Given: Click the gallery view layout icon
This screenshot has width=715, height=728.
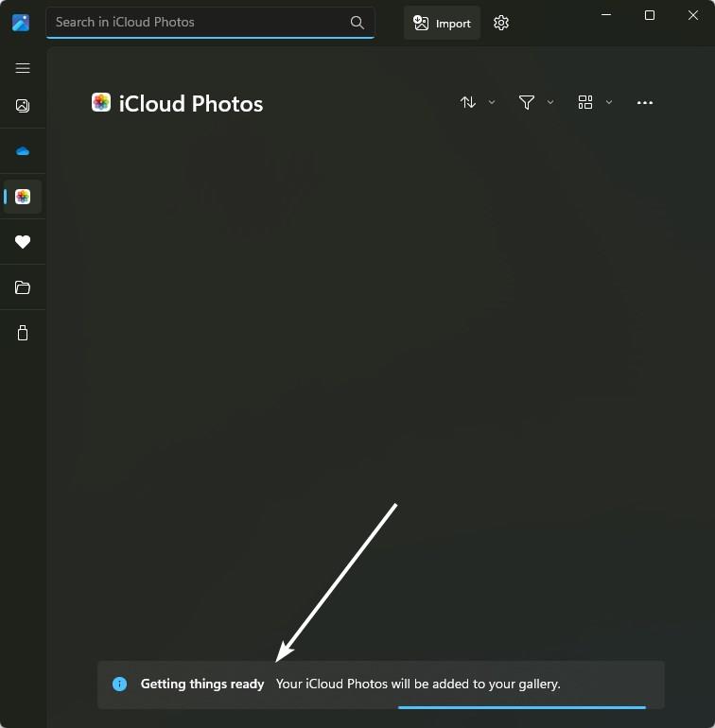Looking at the screenshot, I should point(585,102).
